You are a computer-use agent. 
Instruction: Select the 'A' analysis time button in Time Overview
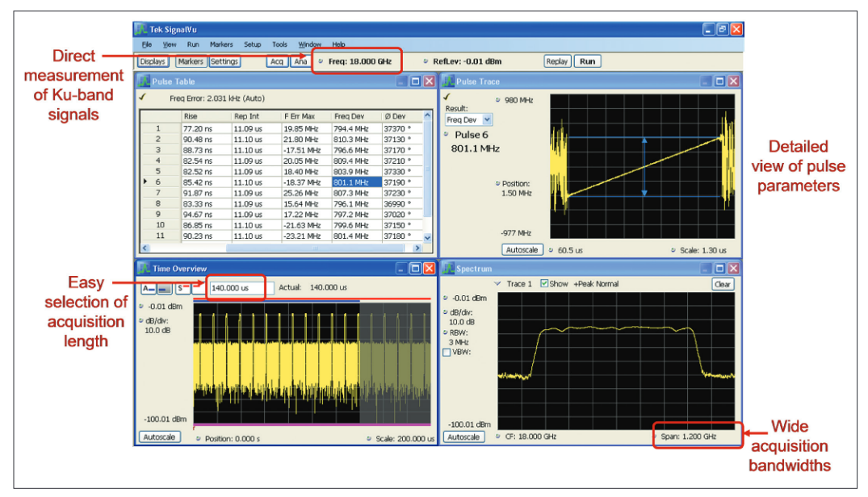149,287
